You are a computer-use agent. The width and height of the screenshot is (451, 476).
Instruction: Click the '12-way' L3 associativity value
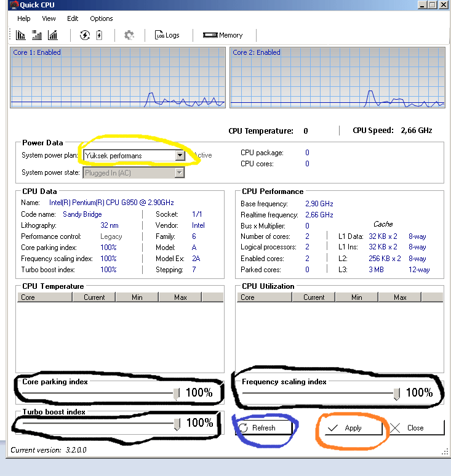[419, 270]
